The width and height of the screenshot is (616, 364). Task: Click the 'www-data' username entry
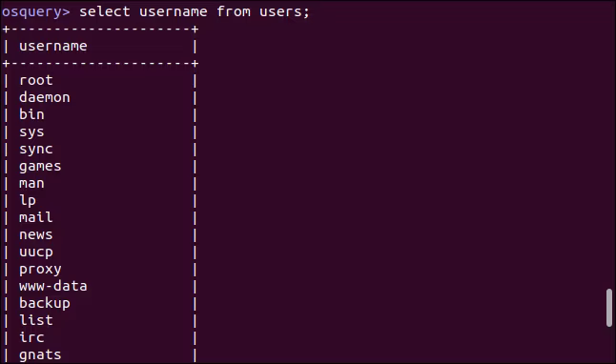click(x=53, y=286)
